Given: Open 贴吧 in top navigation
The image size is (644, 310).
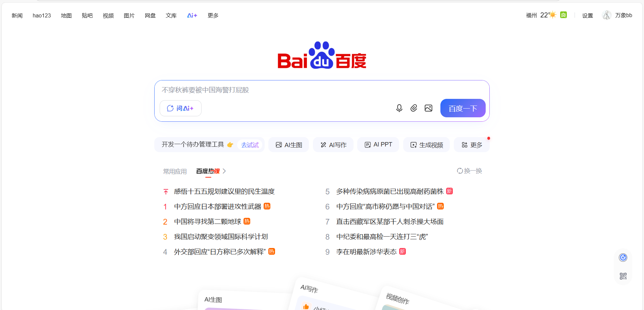Looking at the screenshot, I should tap(87, 15).
